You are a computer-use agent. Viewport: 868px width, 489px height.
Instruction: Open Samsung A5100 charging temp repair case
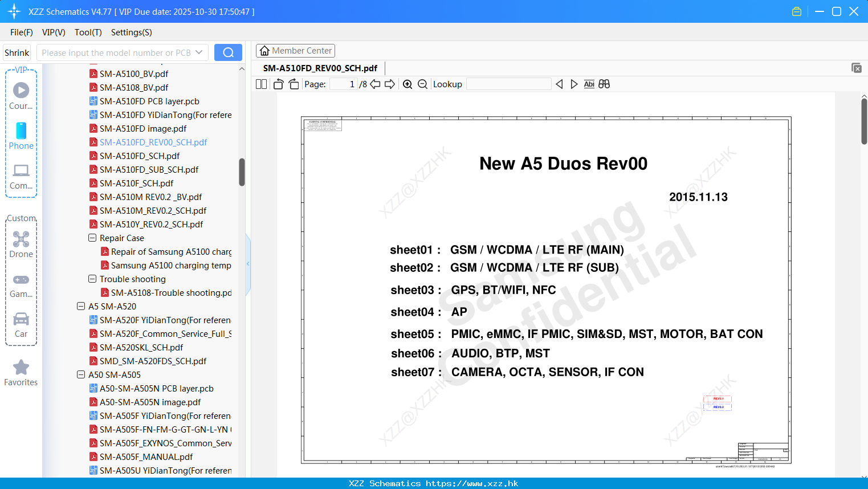(171, 265)
